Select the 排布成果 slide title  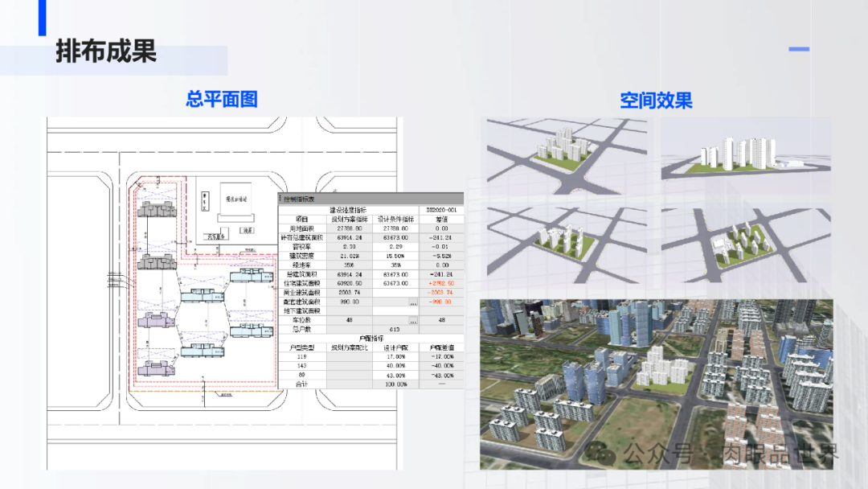click(106, 51)
